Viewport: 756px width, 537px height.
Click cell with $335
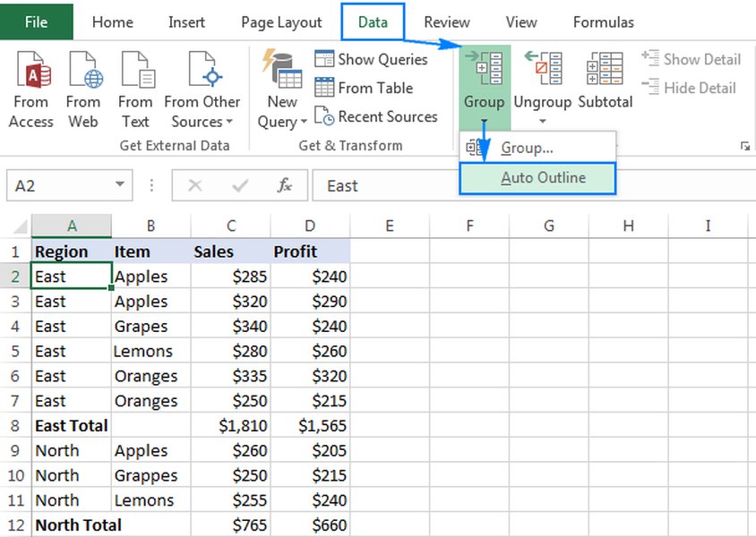point(231,376)
